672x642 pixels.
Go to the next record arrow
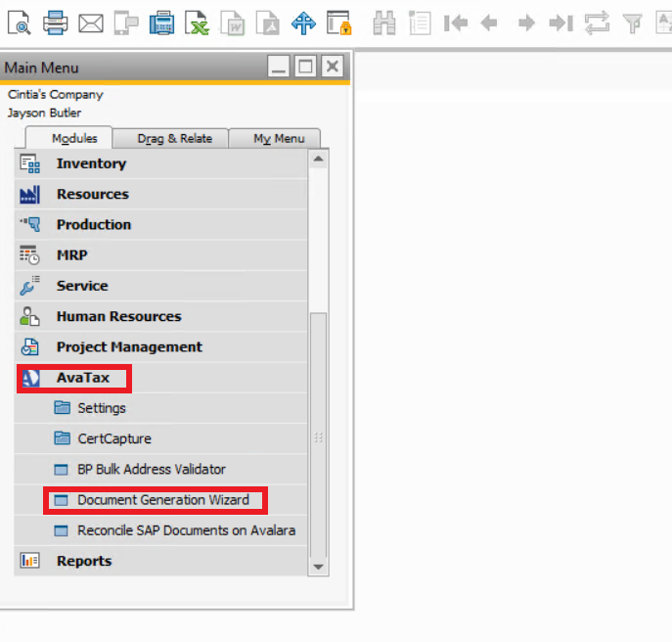526,23
